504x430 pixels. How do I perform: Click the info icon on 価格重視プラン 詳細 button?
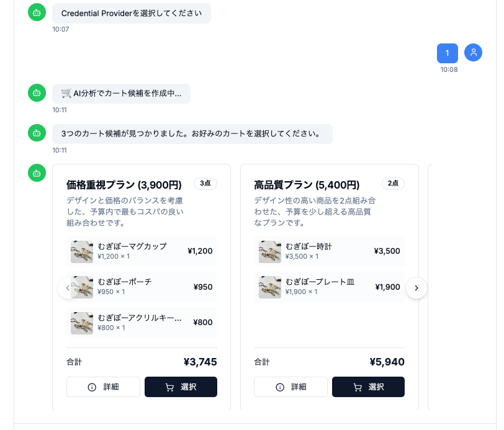click(x=91, y=387)
